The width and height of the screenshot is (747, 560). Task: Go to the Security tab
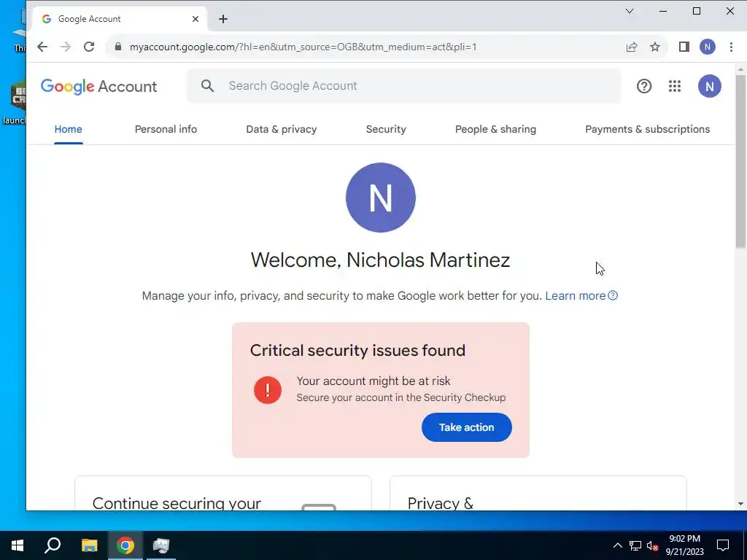point(386,129)
